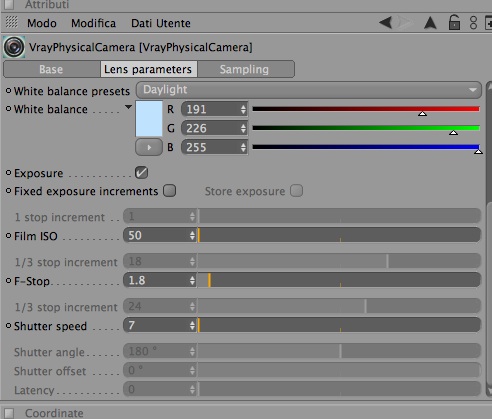The height and width of the screenshot is (419, 492).
Task: Click the two-circles mode icon beside lock
Action: 473,23
